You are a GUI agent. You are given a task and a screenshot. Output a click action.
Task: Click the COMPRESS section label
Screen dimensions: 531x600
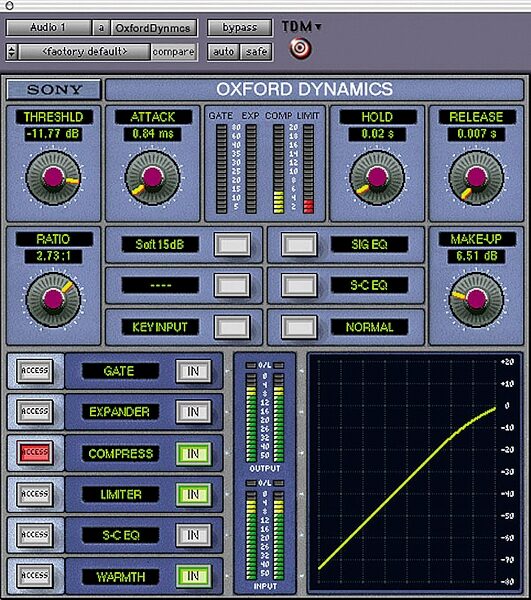[120, 453]
